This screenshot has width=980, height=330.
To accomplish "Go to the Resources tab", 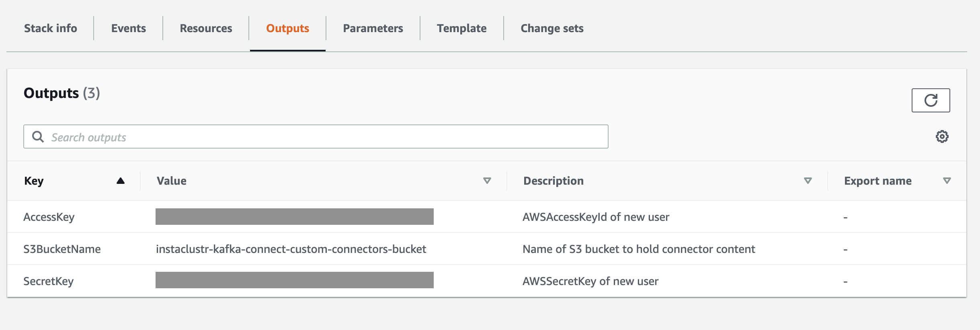I will coord(206,29).
